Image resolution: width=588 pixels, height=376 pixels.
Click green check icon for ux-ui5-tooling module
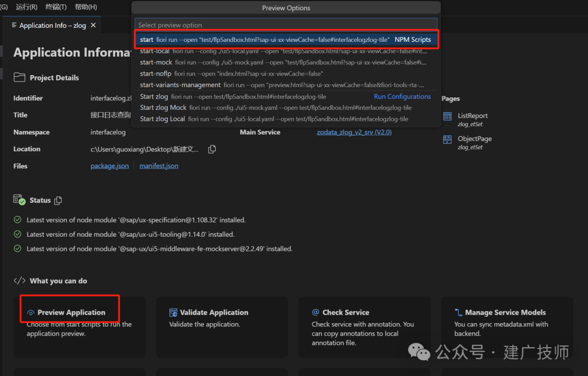tap(17, 234)
